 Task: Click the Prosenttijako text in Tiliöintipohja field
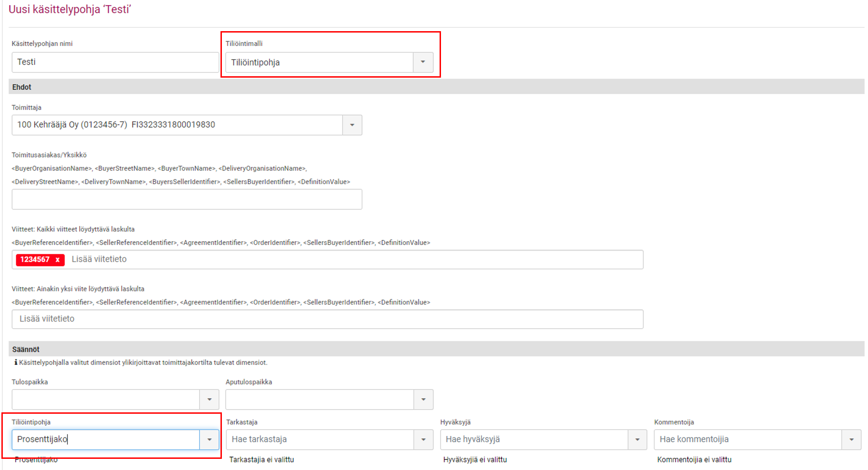coord(42,439)
